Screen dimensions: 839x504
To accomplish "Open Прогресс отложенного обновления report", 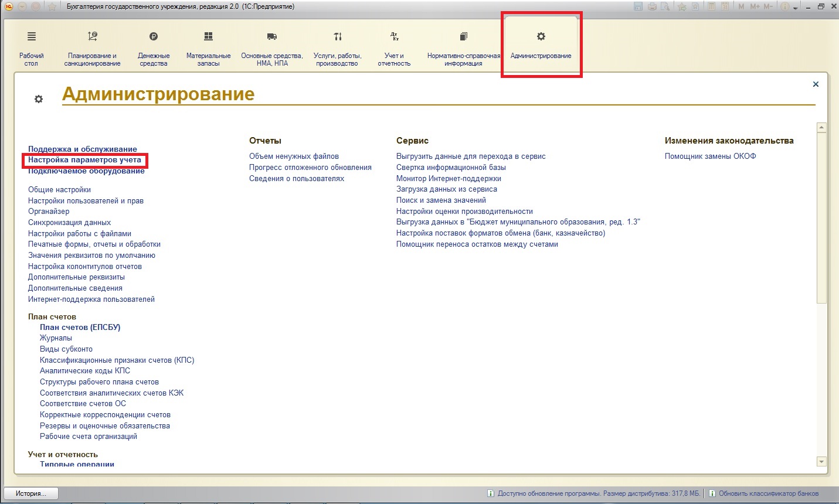I will coord(310,167).
